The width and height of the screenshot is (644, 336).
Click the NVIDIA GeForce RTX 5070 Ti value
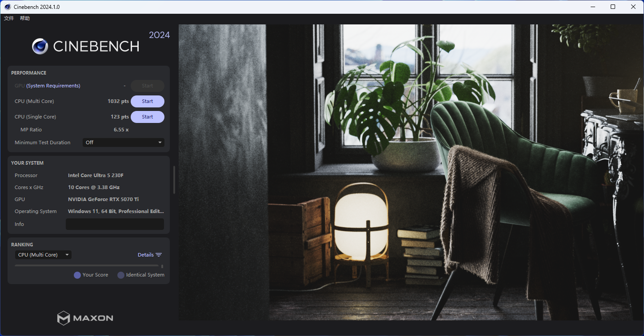[104, 199]
